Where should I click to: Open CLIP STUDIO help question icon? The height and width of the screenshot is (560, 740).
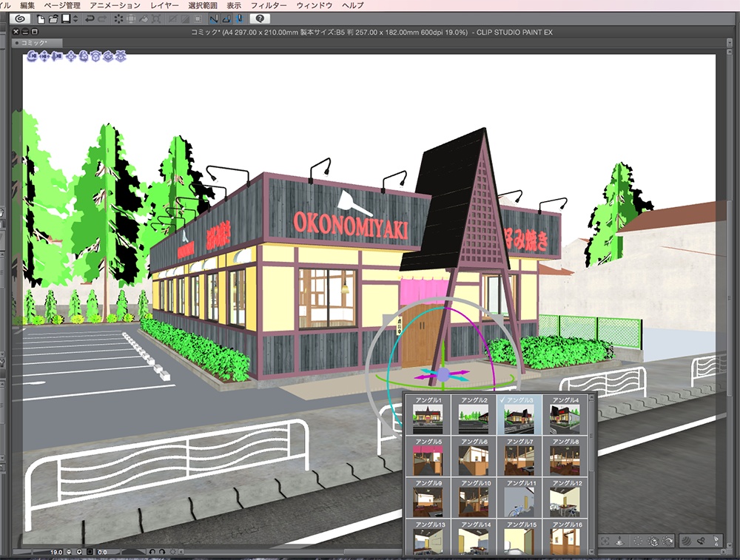coord(260,19)
